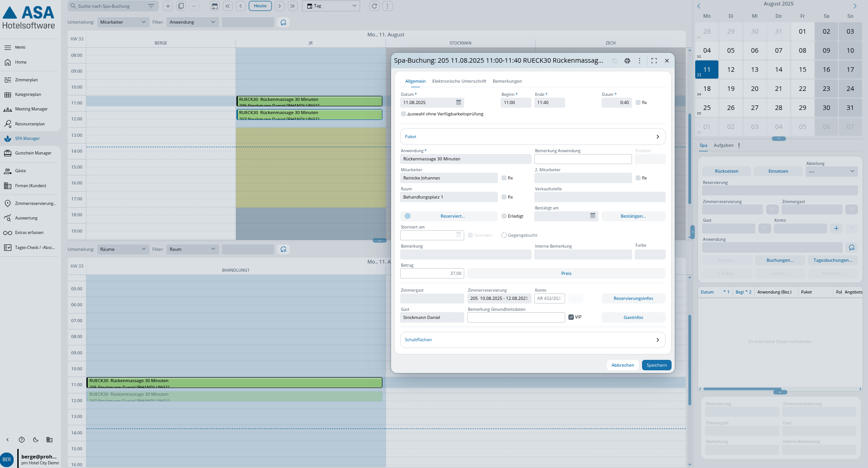Screen dimensions: 868x468
Task: Open the three-dot menu in dialog header
Action: pyautogui.click(x=639, y=61)
